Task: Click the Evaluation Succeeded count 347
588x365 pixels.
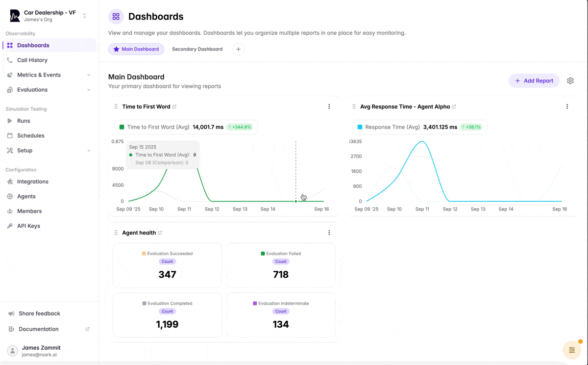Action: (167, 275)
